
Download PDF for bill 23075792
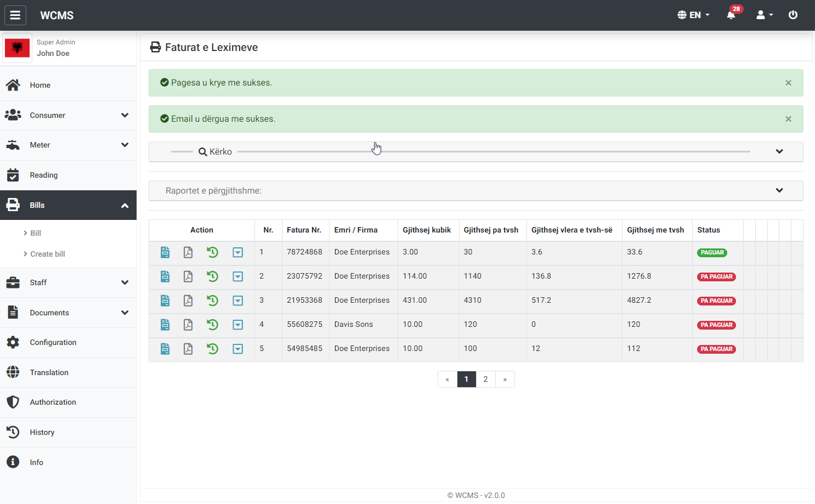pyautogui.click(x=188, y=276)
